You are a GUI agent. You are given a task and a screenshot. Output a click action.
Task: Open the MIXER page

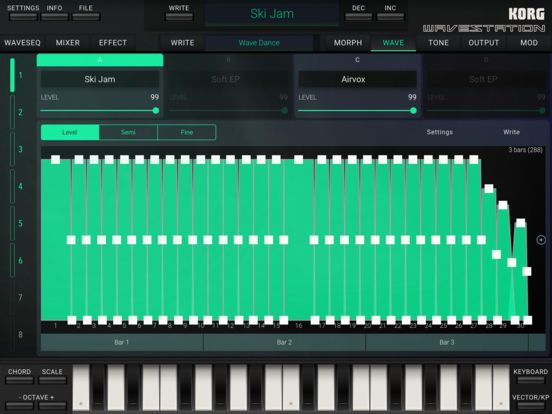click(x=68, y=43)
